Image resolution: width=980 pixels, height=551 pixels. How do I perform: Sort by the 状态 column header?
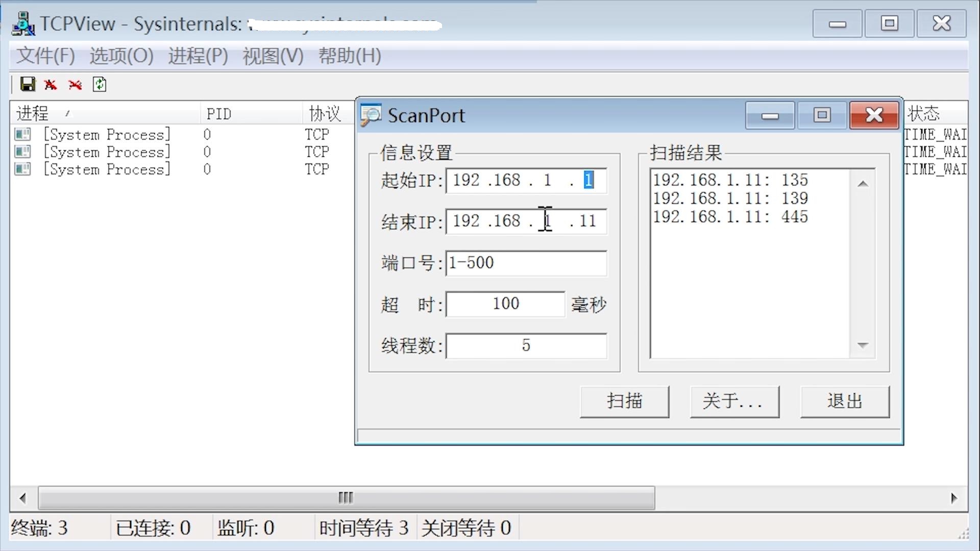(935, 113)
